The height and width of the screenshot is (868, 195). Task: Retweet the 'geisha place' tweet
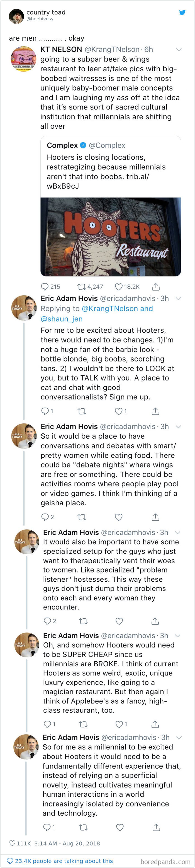tap(83, 517)
